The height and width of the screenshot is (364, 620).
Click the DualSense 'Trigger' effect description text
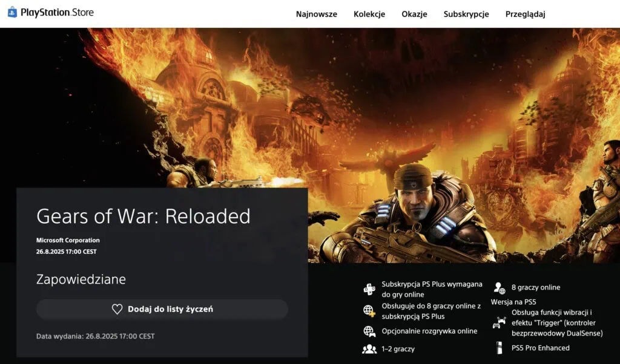pos(557,323)
